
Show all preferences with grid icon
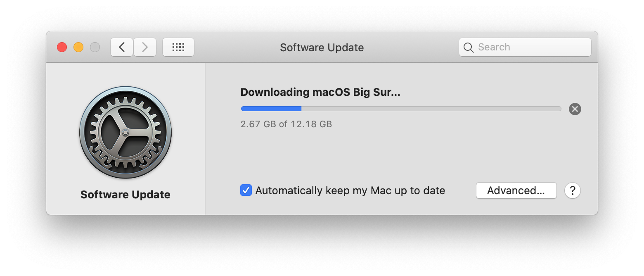[x=178, y=47]
